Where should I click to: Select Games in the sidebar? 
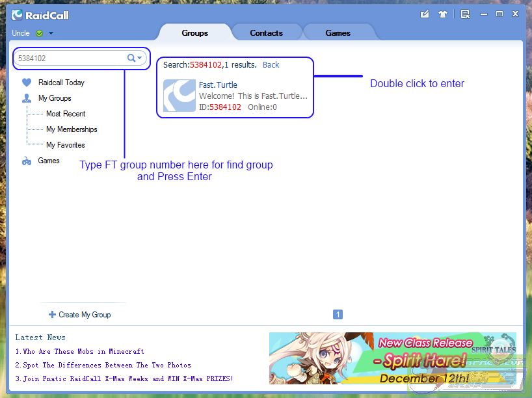49,161
